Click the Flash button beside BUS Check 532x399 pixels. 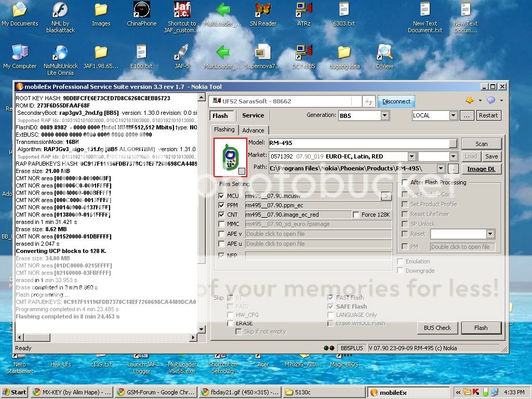(x=481, y=328)
